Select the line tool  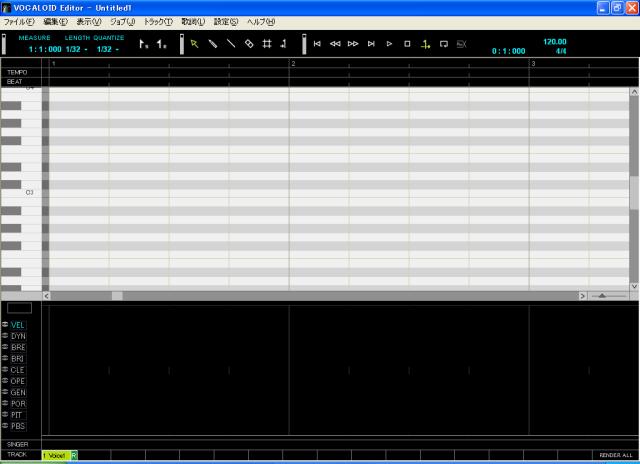[x=231, y=44]
